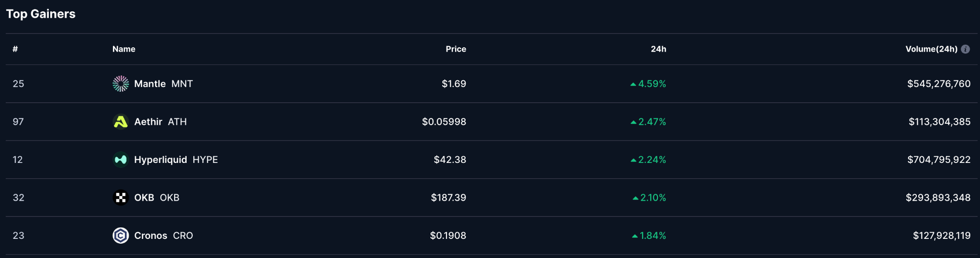Click the Top Gainers heading
980x258 pixels.
pos(41,14)
